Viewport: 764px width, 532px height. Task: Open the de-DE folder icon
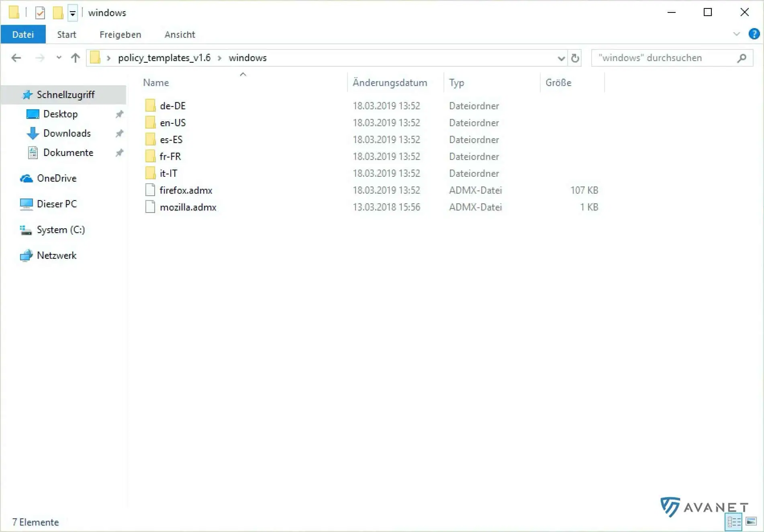[x=150, y=106]
